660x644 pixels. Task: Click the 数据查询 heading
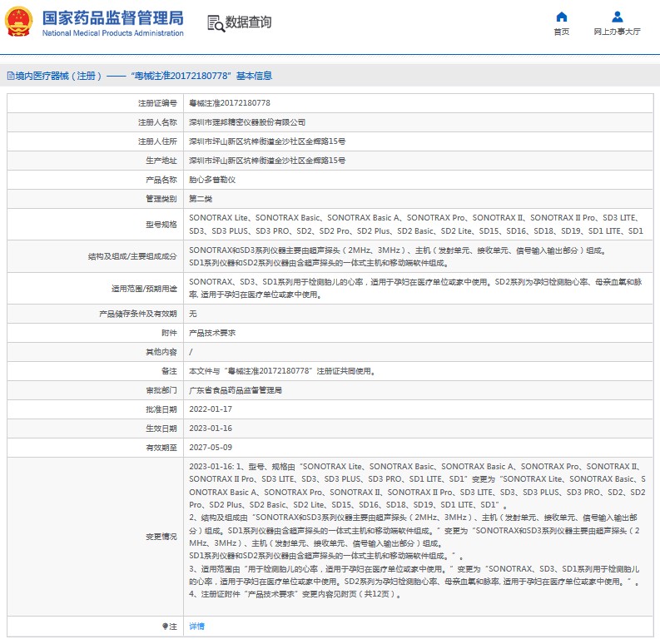coord(248,22)
